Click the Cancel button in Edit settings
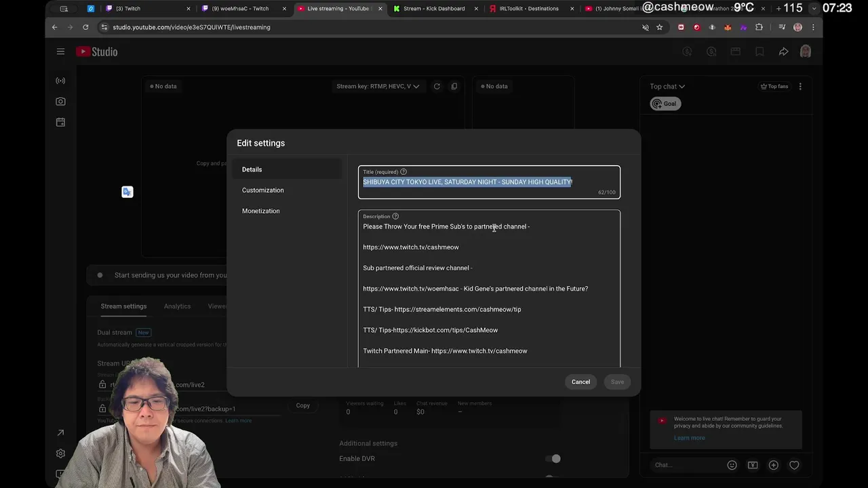Screen dimensions: 868x488 pyautogui.click(x=580, y=382)
